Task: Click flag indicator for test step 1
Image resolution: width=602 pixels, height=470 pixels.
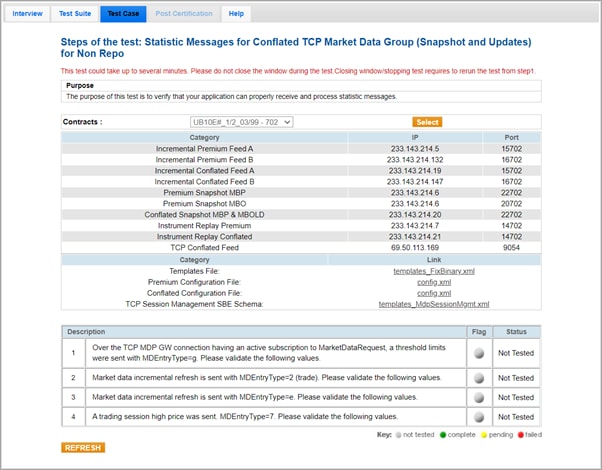Action: tap(479, 353)
